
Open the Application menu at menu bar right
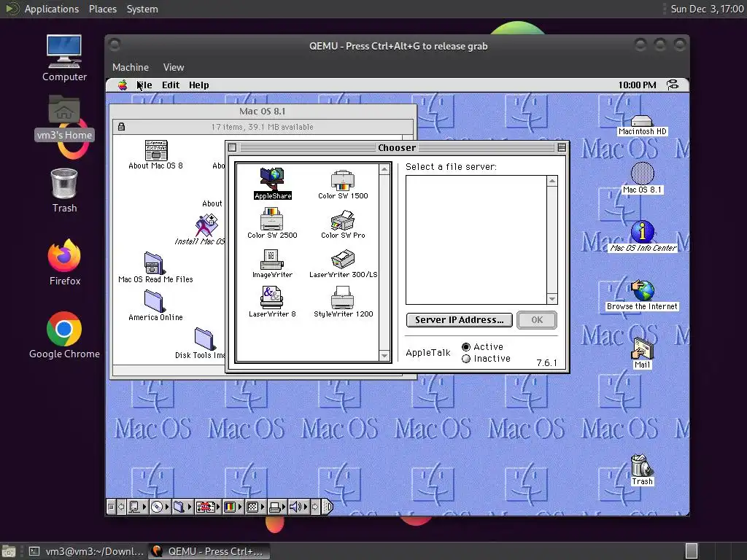pos(673,85)
